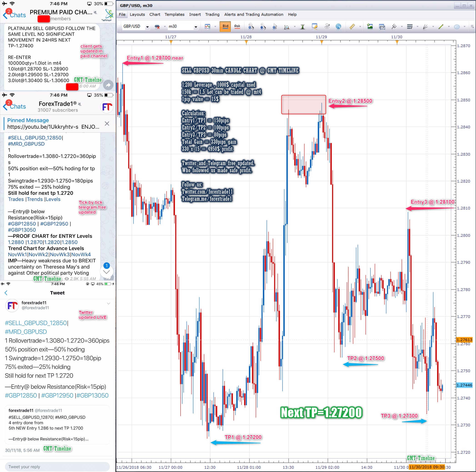Screen dimensions: 476x472
Task: Open the Help menu
Action: [292, 15]
